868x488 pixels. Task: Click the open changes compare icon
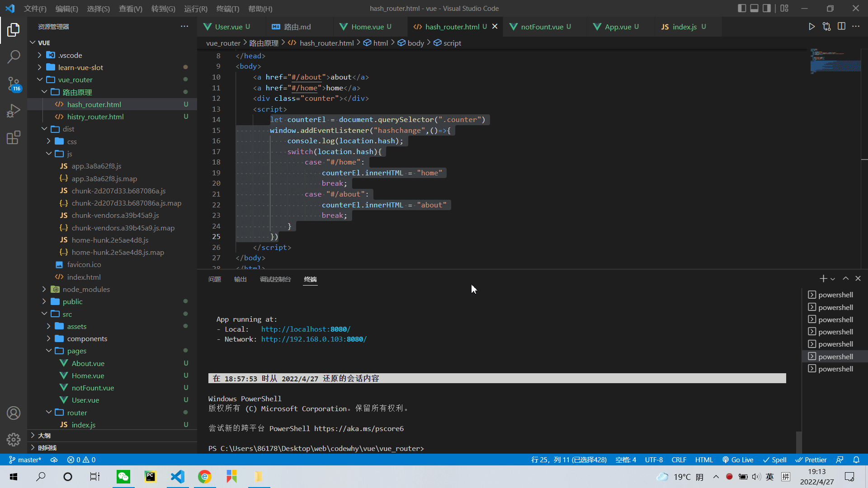(826, 27)
